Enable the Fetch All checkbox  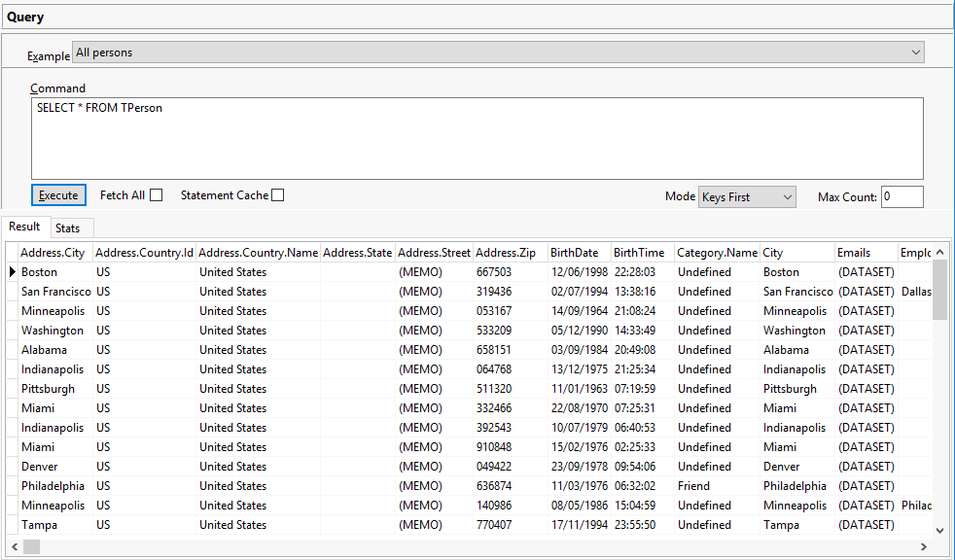click(156, 195)
